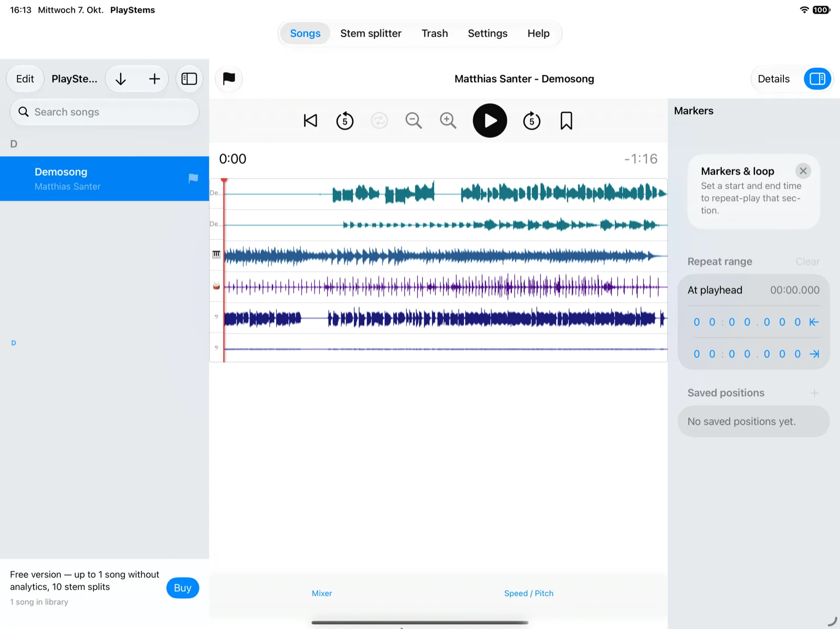Rewind 5 seconds
The height and width of the screenshot is (629, 840).
[345, 121]
